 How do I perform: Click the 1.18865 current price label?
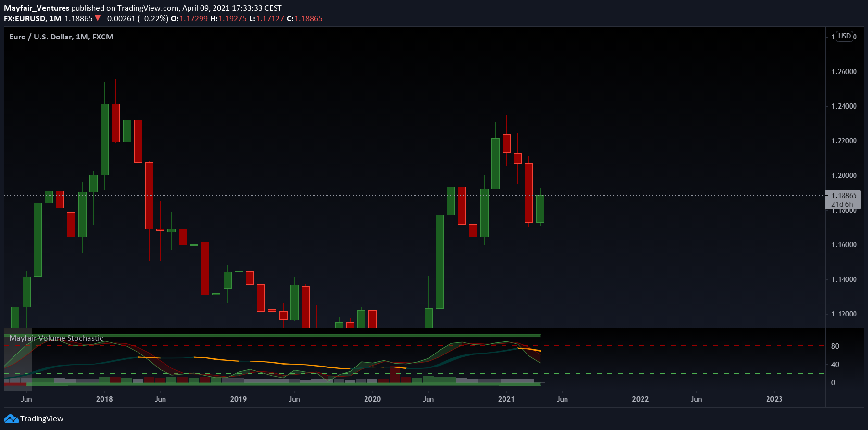[844, 195]
